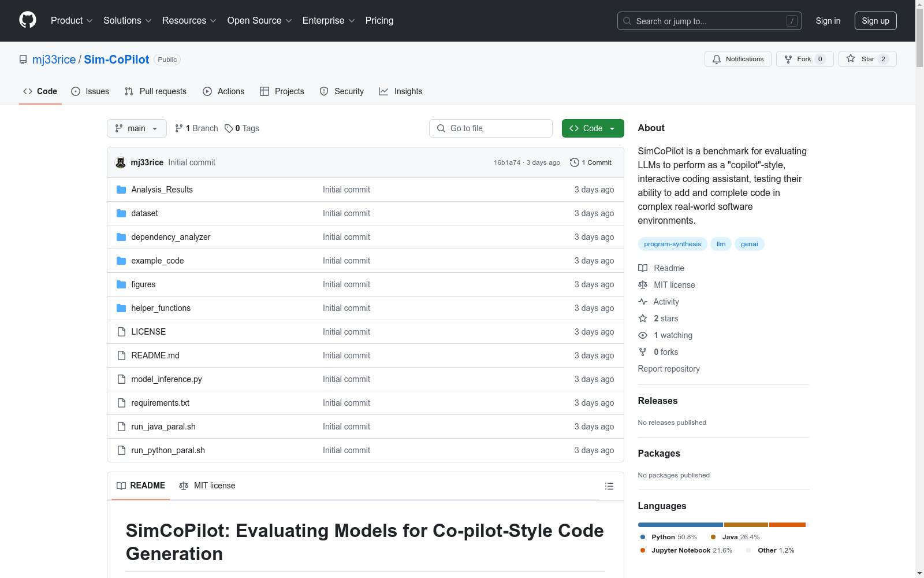The image size is (924, 578).
Task: Click the Jupyter Notebook segment of language bar
Action: 787,525
